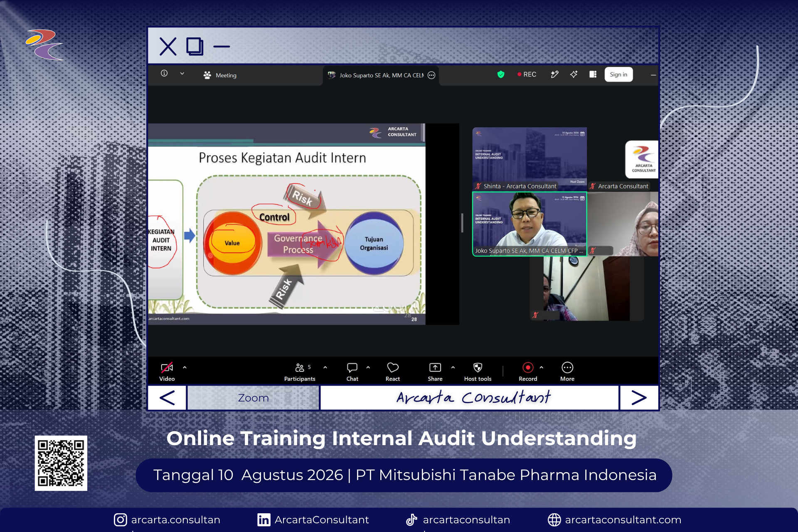Select the Joko Suparto speaker video tile
798x532 pixels.
pos(530,224)
